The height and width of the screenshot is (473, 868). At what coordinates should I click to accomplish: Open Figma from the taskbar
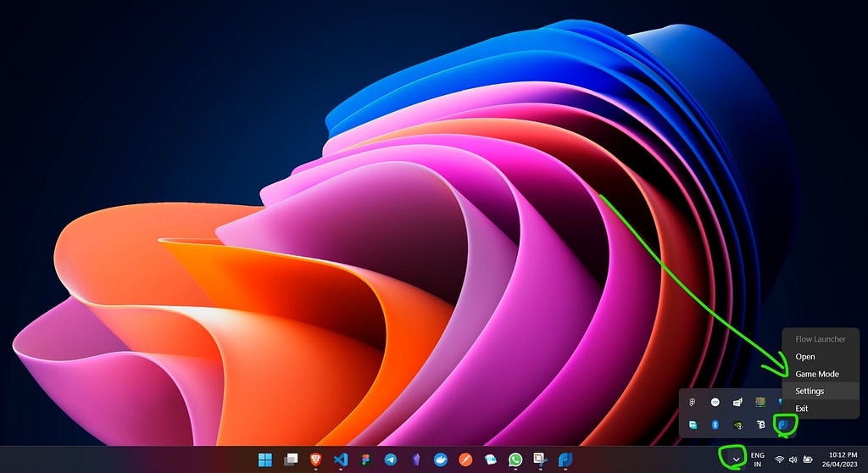click(365, 459)
